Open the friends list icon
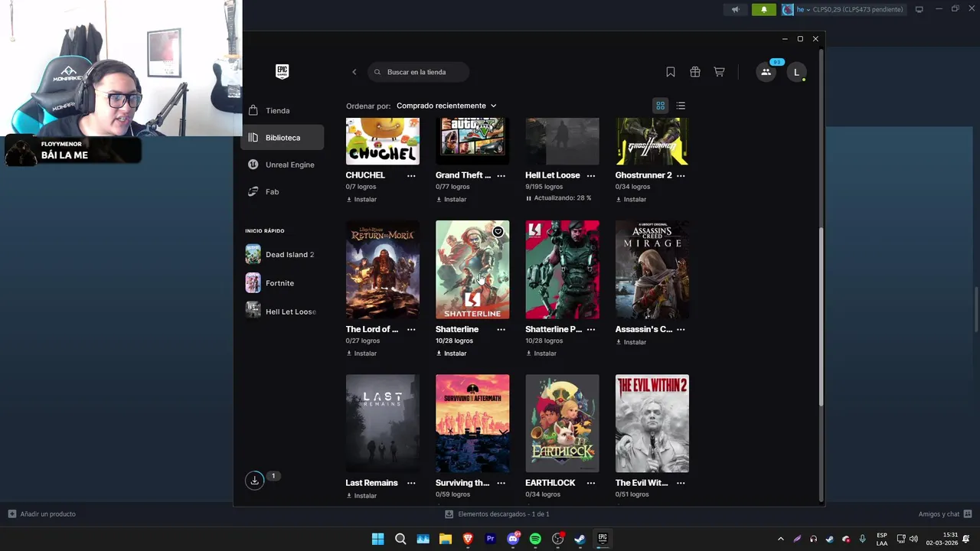980x551 pixels. (x=766, y=72)
